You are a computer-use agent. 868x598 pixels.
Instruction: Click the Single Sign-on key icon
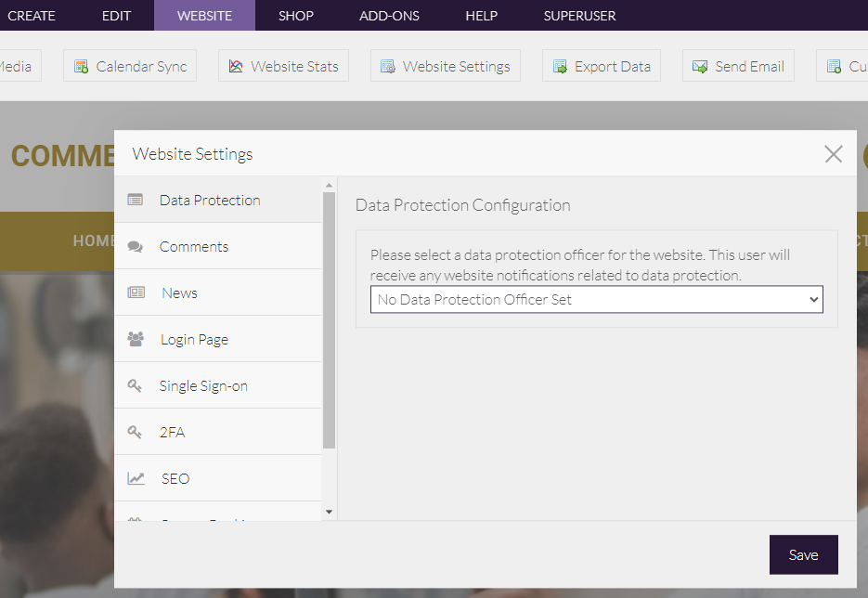coord(135,385)
